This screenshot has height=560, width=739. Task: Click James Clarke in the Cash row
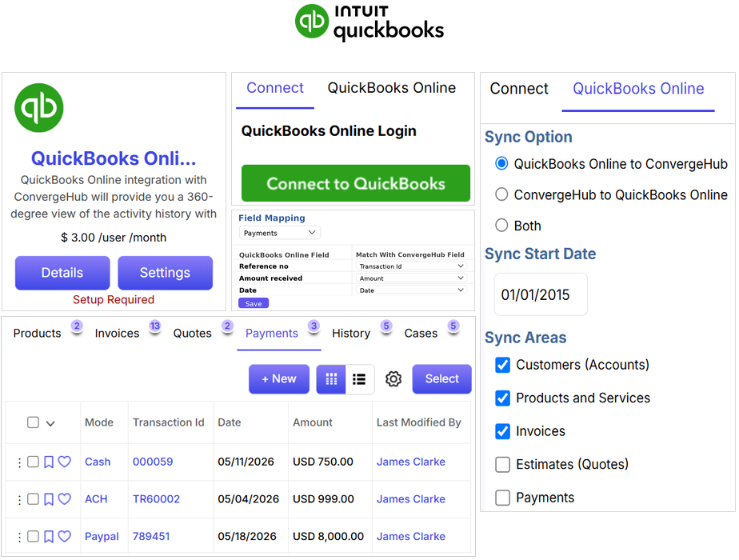410,462
